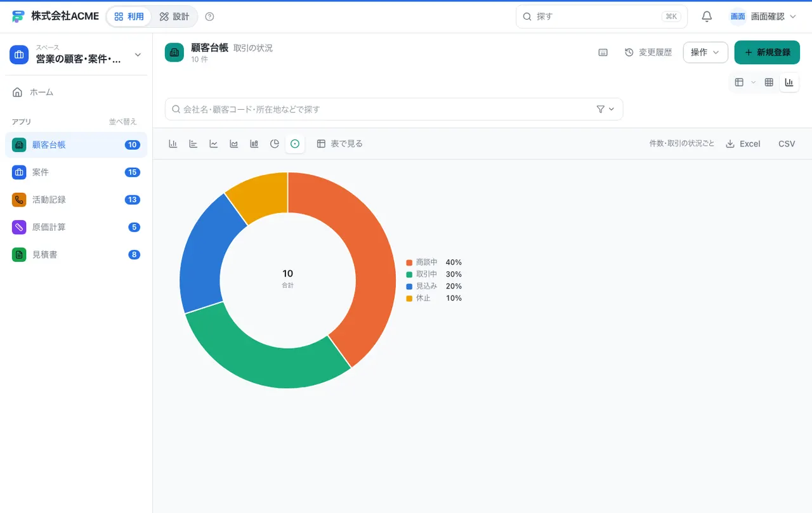This screenshot has height=513, width=812.
Task: Click the 活動記録 phone icon in sidebar
Action: pos(19,200)
